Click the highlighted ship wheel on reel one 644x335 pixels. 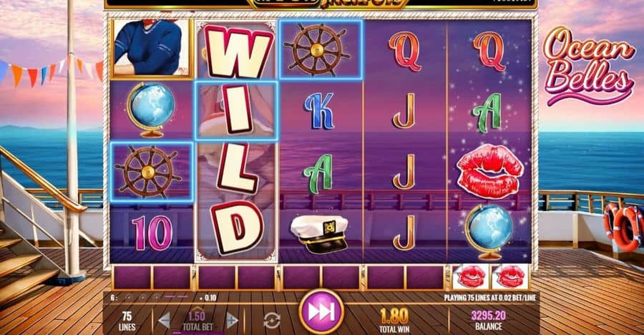pyautogui.click(x=151, y=172)
